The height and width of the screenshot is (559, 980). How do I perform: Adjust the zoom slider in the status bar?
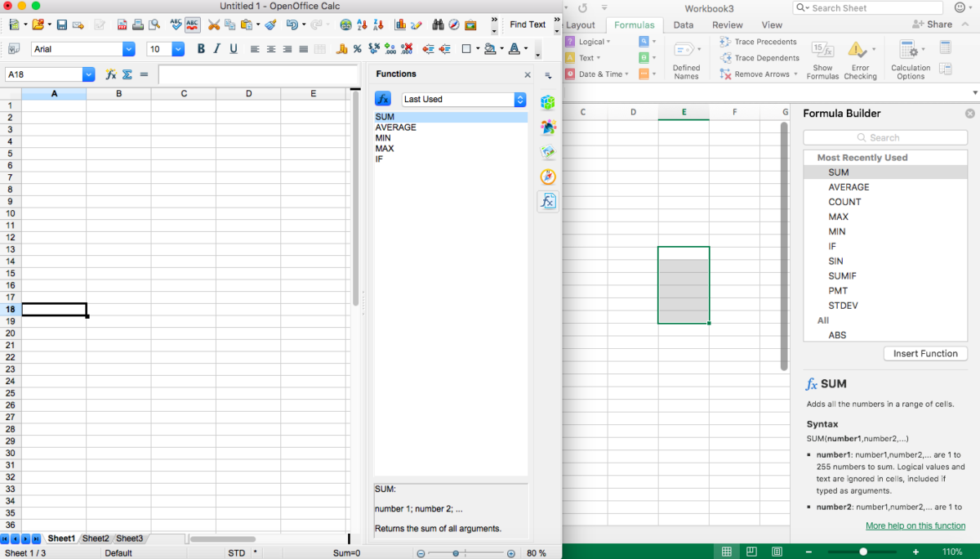[455, 552]
